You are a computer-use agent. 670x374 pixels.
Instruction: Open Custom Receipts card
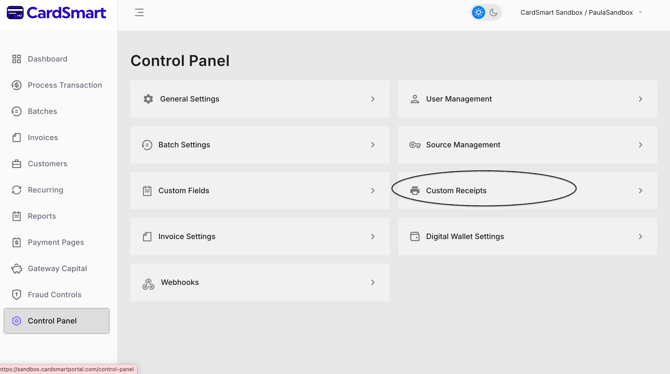click(x=527, y=191)
